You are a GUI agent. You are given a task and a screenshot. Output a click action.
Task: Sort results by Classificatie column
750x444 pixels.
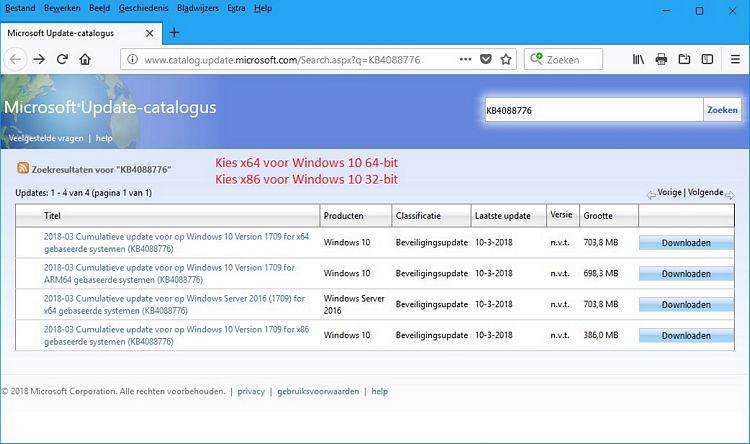click(x=418, y=216)
